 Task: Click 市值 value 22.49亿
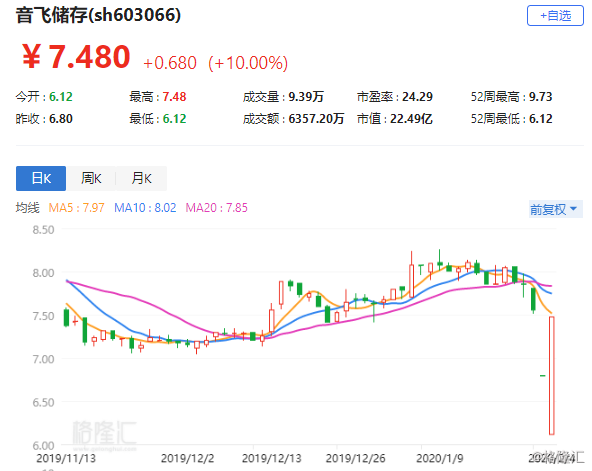[411, 119]
